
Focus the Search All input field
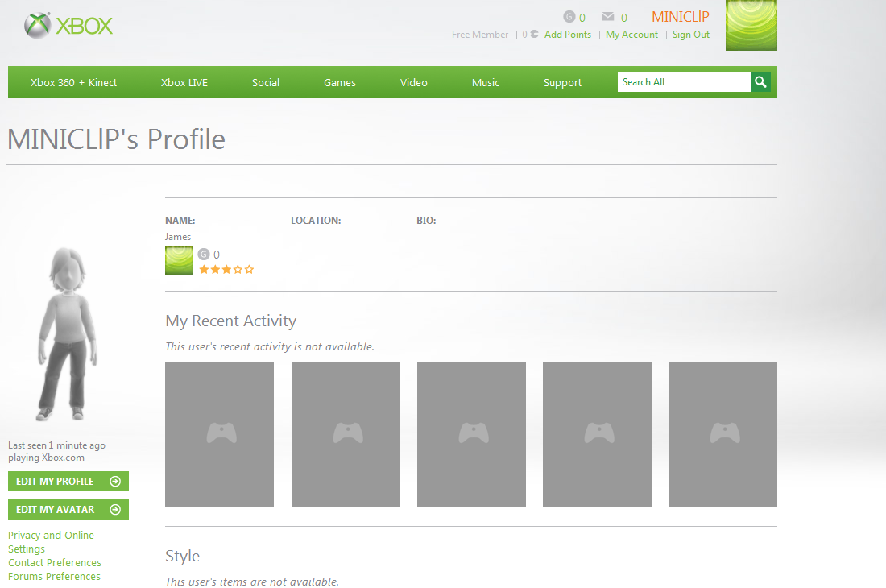point(684,82)
